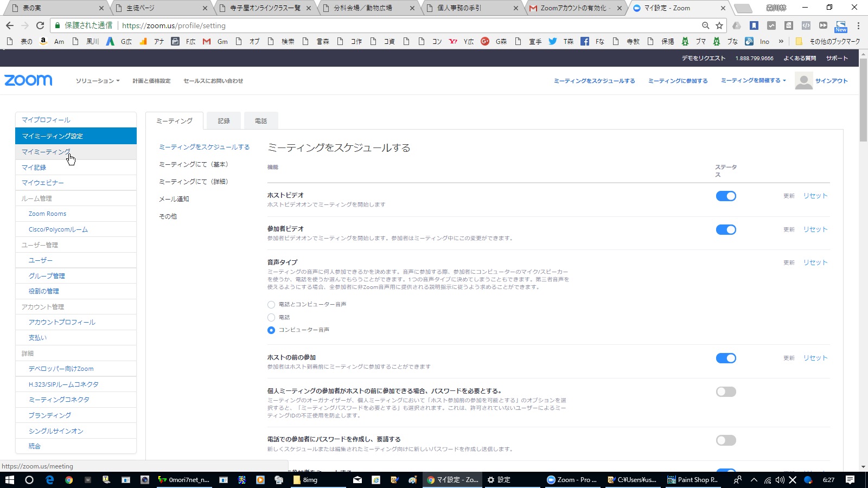The image size is (868, 488).
Task: Open the Mail app in taskbar
Action: pyautogui.click(x=358, y=480)
